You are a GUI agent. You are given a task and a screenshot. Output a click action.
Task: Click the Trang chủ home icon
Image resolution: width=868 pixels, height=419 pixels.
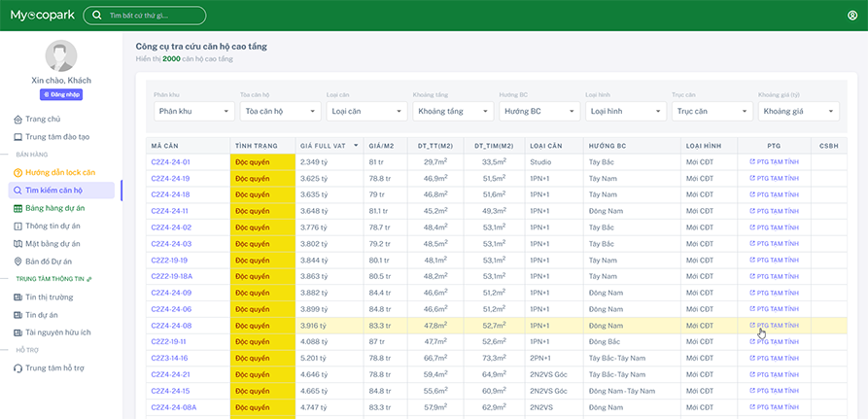point(17,120)
